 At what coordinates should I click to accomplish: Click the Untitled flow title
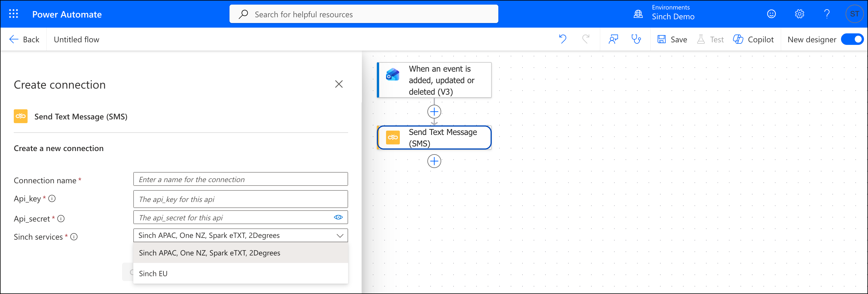[x=76, y=39]
